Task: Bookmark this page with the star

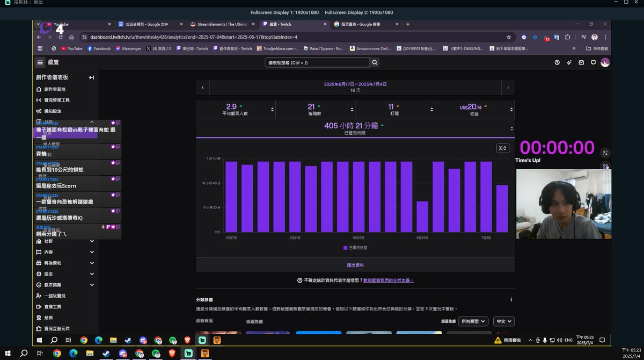Action: coord(509,37)
